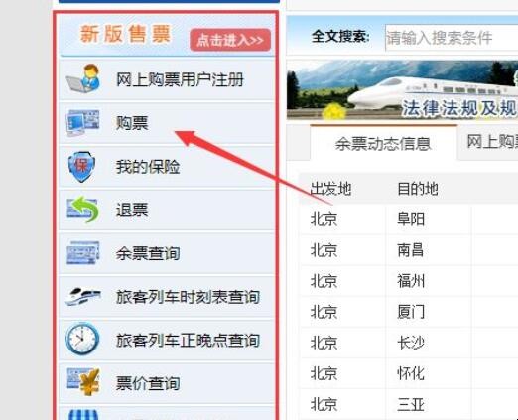The width and height of the screenshot is (518, 420).
Task: Click the ticket purchase computer icon
Action: 82,123
